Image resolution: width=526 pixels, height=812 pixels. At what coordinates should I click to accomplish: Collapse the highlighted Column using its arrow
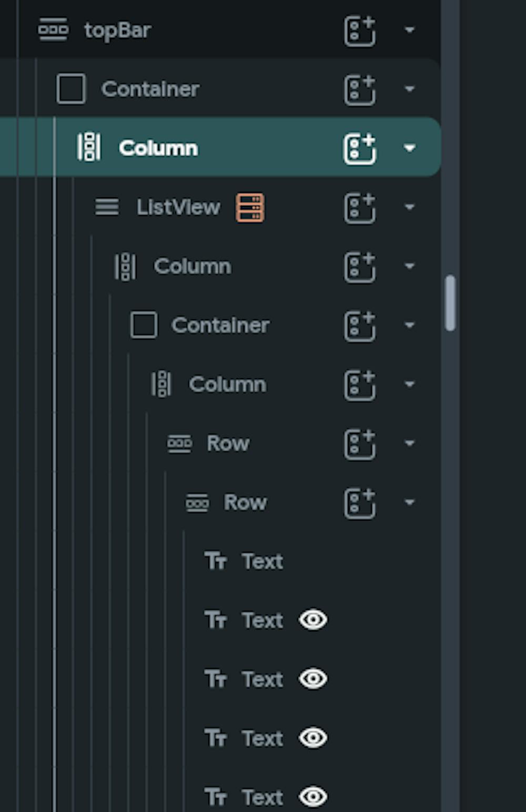pyautogui.click(x=410, y=148)
